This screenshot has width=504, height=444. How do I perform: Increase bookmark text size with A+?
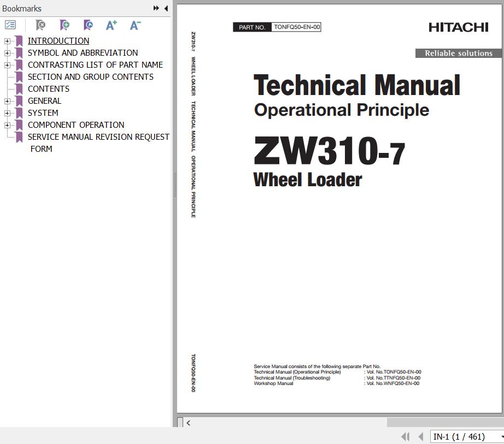coord(112,25)
